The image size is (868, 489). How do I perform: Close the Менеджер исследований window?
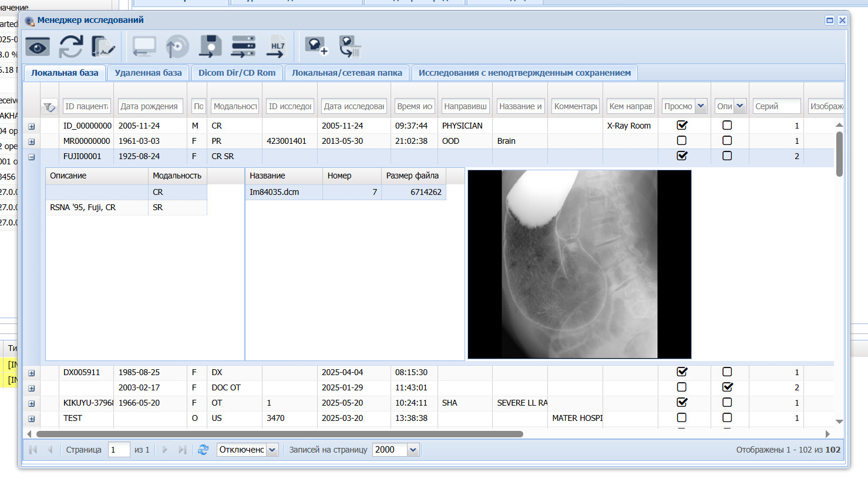pos(842,20)
